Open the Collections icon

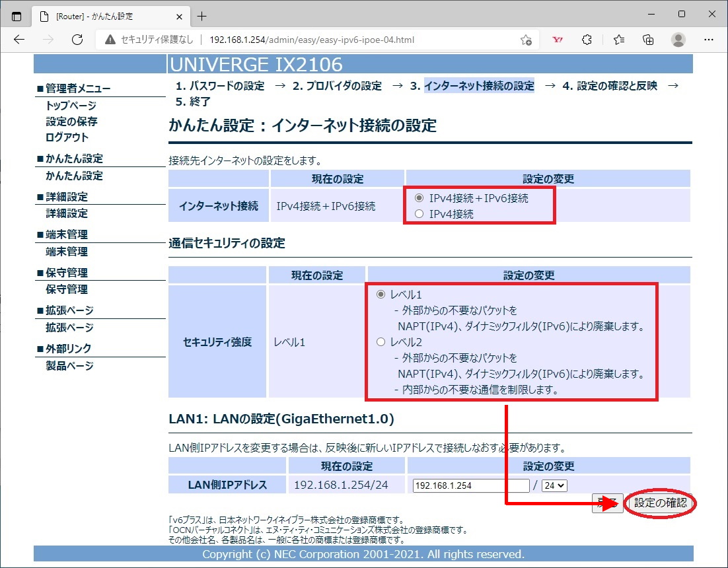point(648,40)
